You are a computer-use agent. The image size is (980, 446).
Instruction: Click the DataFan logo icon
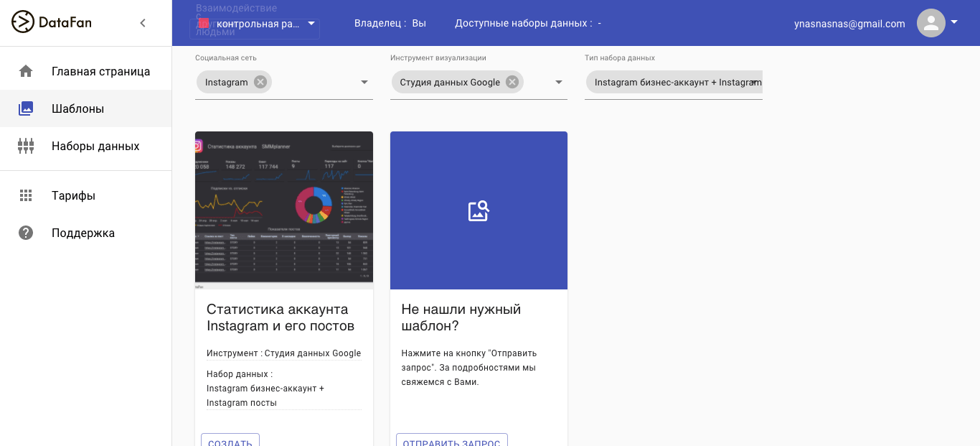[x=23, y=22]
